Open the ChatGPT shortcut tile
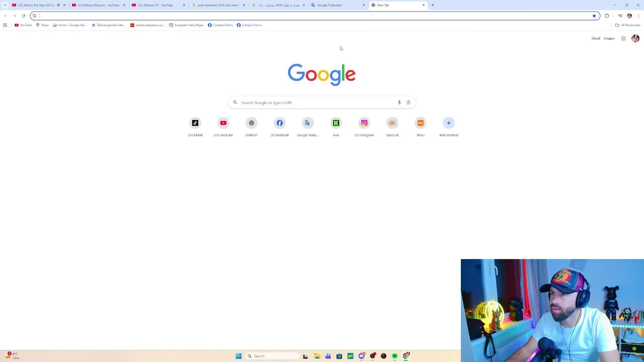Image resolution: width=644 pixels, height=362 pixels. point(252,127)
